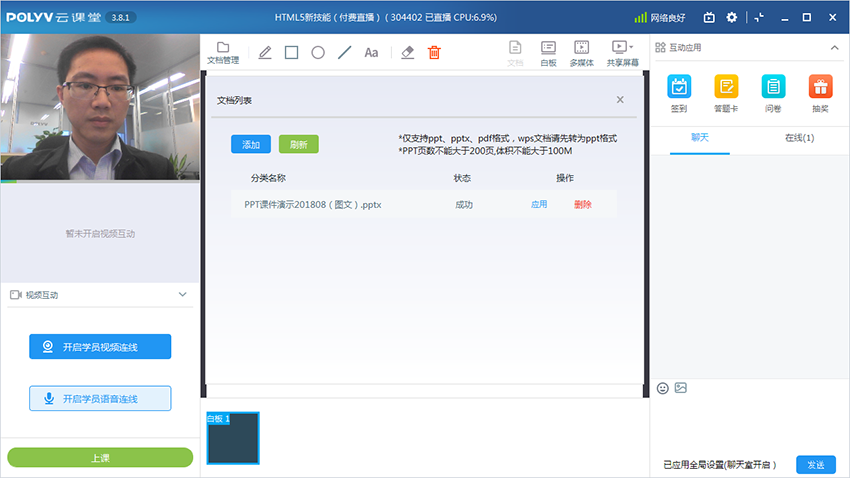The height and width of the screenshot is (478, 850).
Task: Open the emoji picker in chat
Action: coord(663,388)
